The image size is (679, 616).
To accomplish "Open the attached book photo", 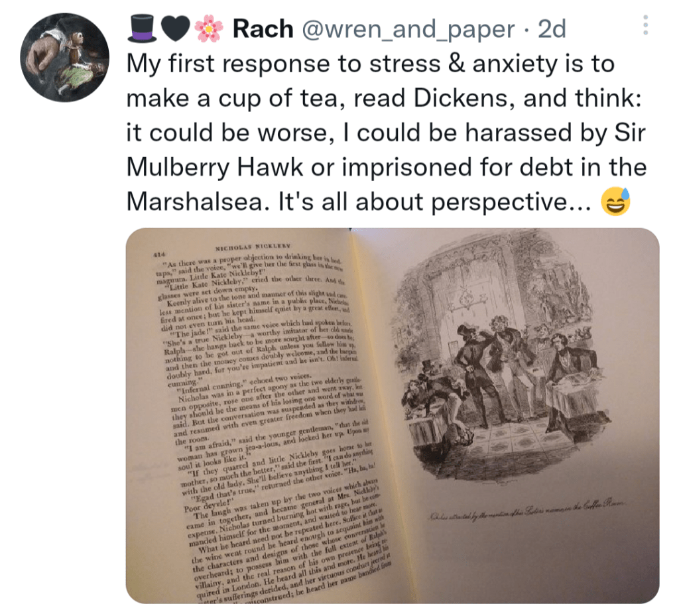I will [x=393, y=416].
